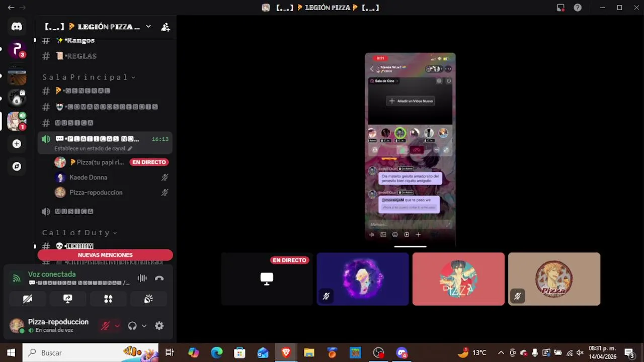
Task: Open Microsoft Edge from taskbar
Action: [217, 353]
